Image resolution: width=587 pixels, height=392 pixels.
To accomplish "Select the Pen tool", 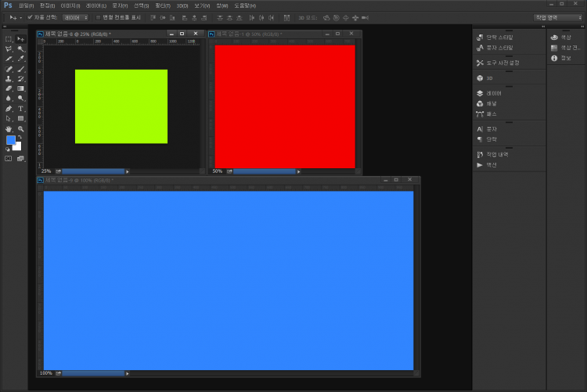I will [9, 109].
